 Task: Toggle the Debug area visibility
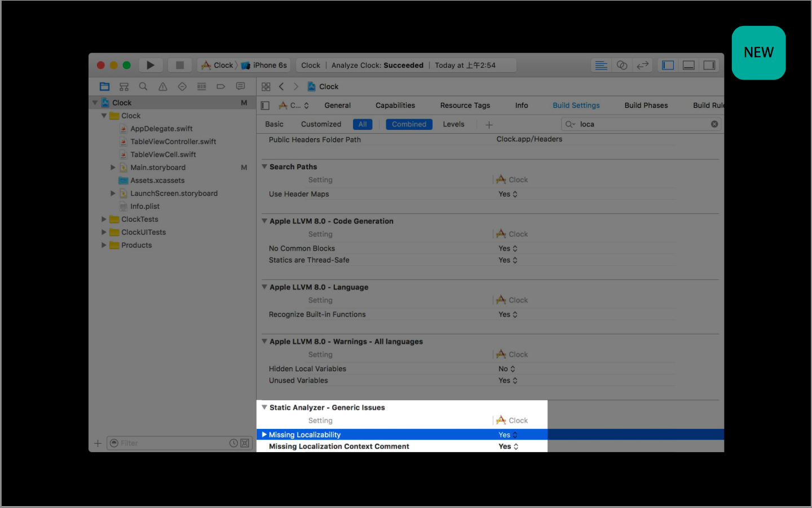[689, 65]
